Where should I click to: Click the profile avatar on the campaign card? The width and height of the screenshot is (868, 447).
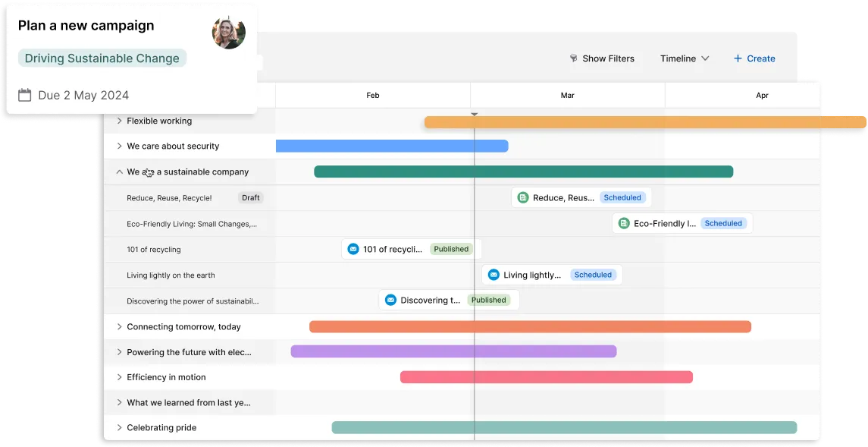[228, 32]
